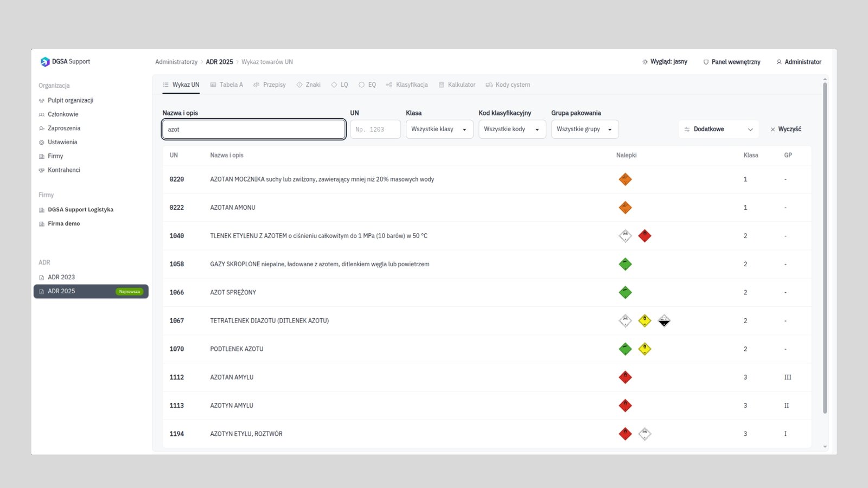Open the Wszystkie klasy dropdown
868x488 pixels.
(439, 129)
